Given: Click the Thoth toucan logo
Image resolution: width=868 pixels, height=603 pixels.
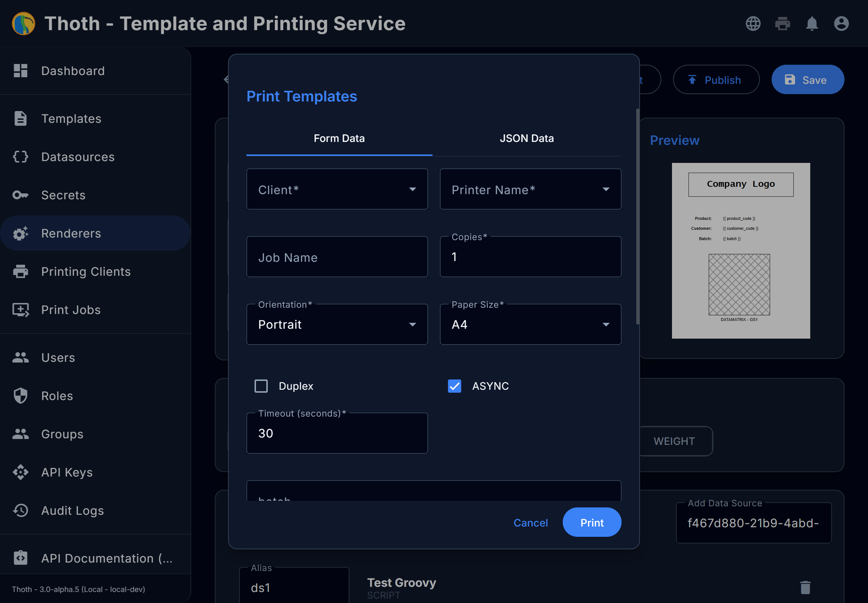Looking at the screenshot, I should pyautogui.click(x=24, y=24).
